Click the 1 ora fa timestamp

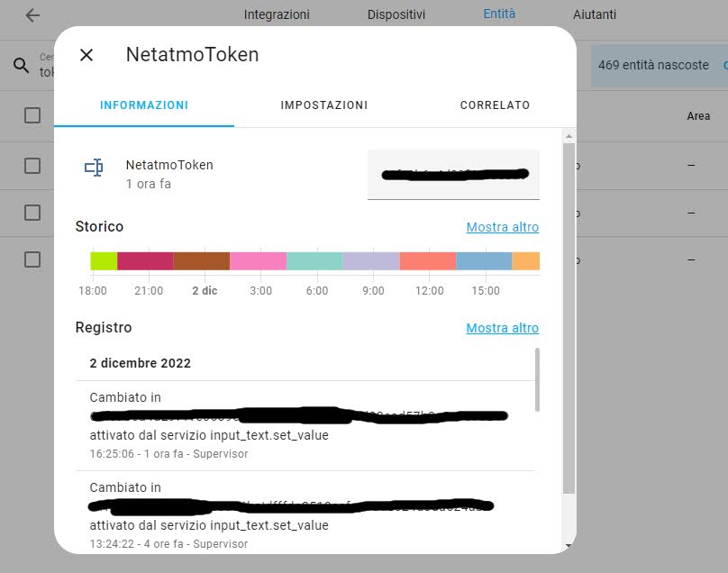coord(149,184)
